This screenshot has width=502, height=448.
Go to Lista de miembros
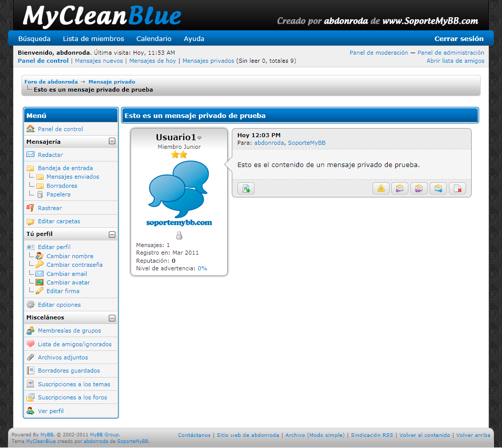coord(93,38)
